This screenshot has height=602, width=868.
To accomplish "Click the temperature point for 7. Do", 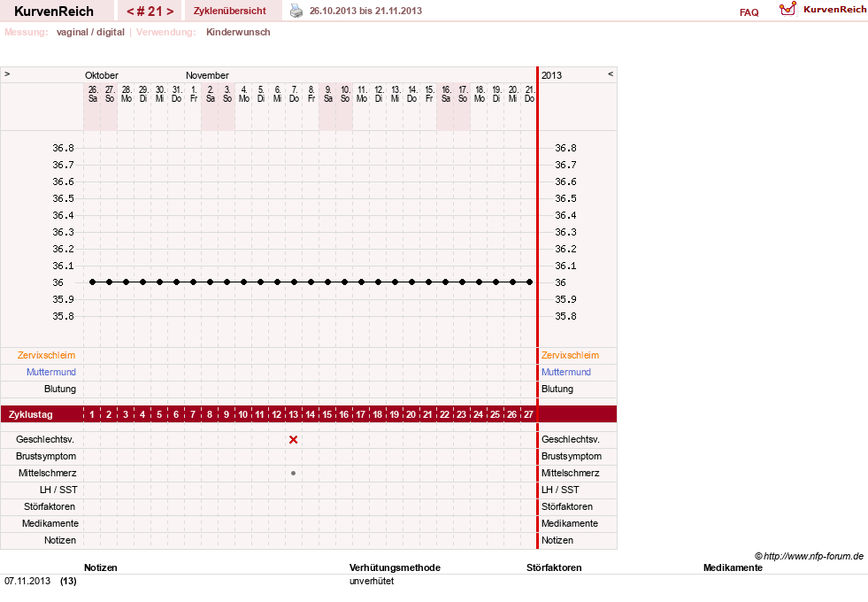I will click(294, 282).
